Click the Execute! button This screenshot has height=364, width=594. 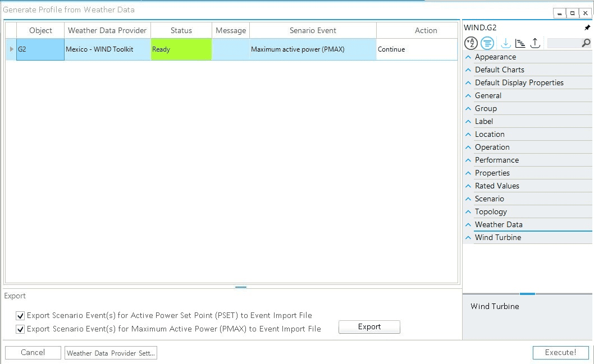click(560, 353)
